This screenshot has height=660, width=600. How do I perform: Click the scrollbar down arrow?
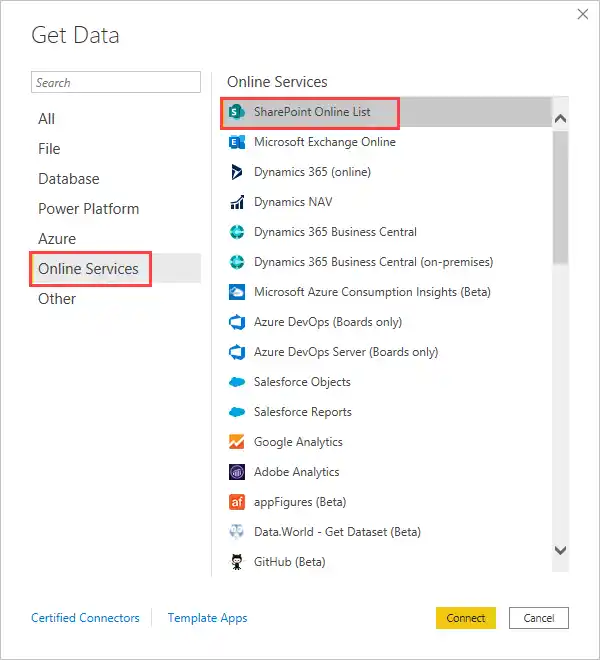560,551
